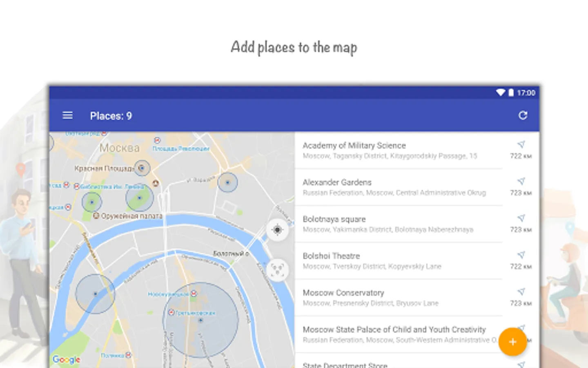Fit all places on the map
588x368 pixels.
pyautogui.click(x=277, y=270)
